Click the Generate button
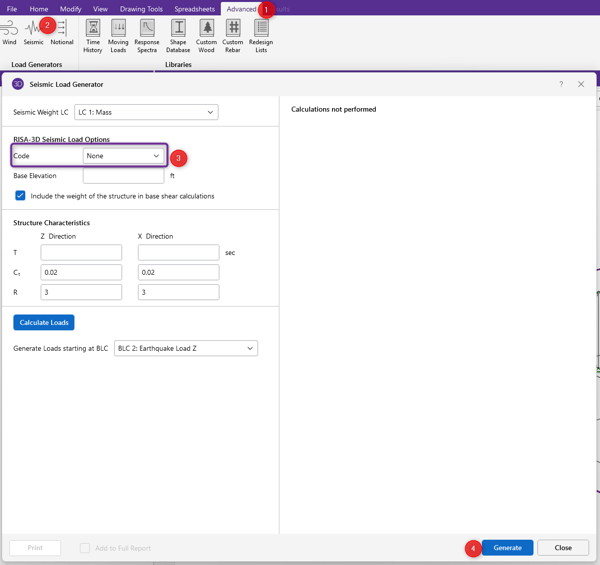This screenshot has height=565, width=600. [x=507, y=548]
